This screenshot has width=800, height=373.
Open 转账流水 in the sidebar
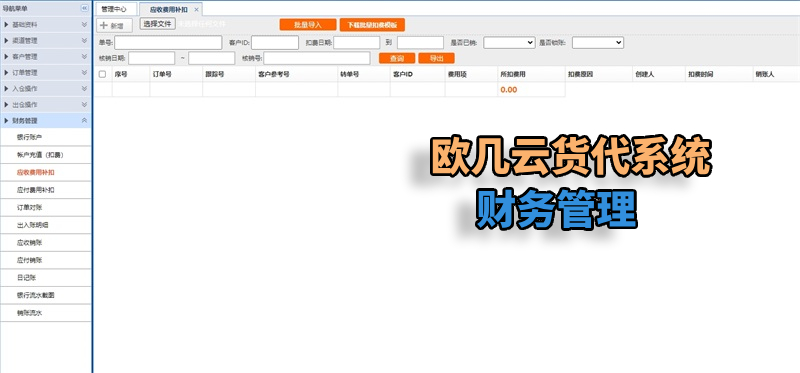45,313
